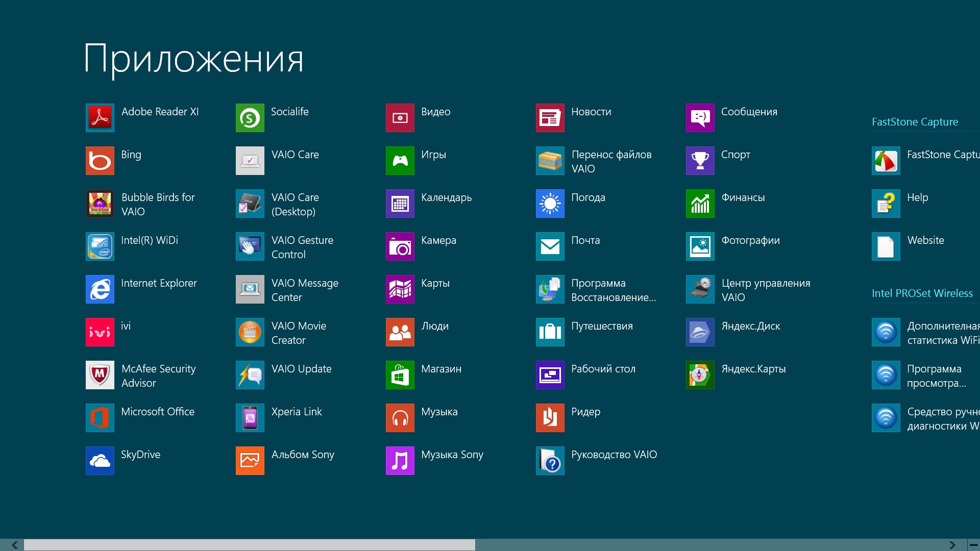
Task: Click the horizontal scrollbar thumb
Action: (x=249, y=545)
